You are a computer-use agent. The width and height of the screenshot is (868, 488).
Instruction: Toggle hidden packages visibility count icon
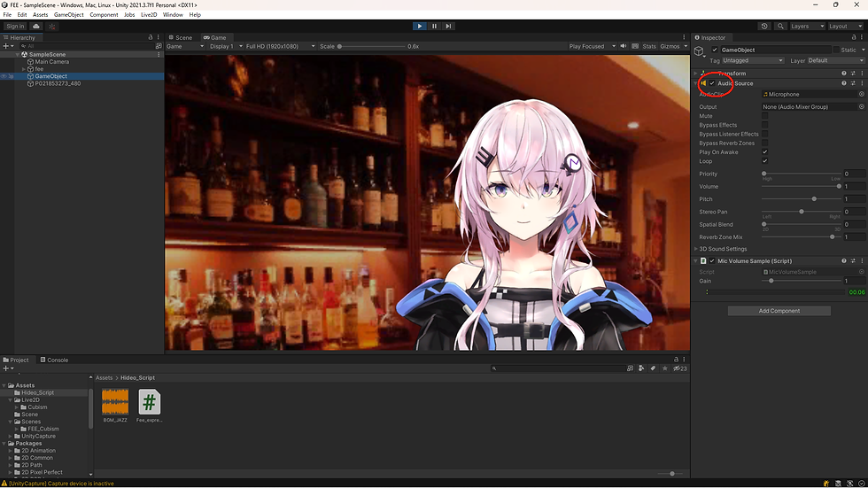click(x=680, y=368)
